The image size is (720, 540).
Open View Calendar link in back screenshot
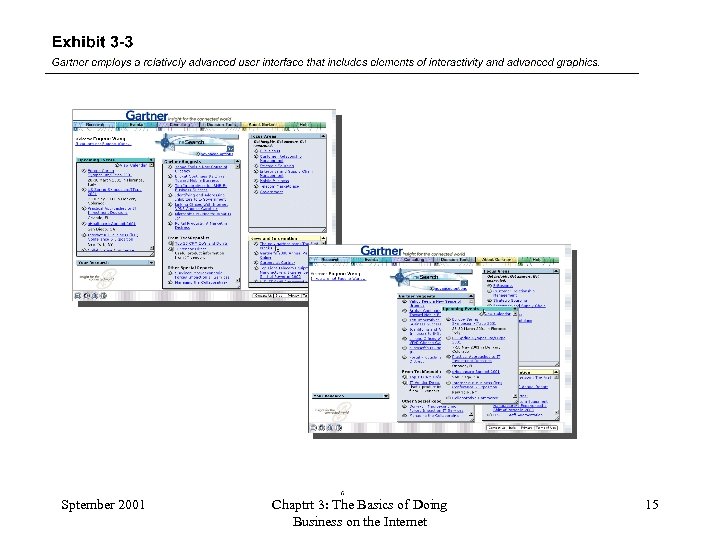pyautogui.click(x=133, y=165)
